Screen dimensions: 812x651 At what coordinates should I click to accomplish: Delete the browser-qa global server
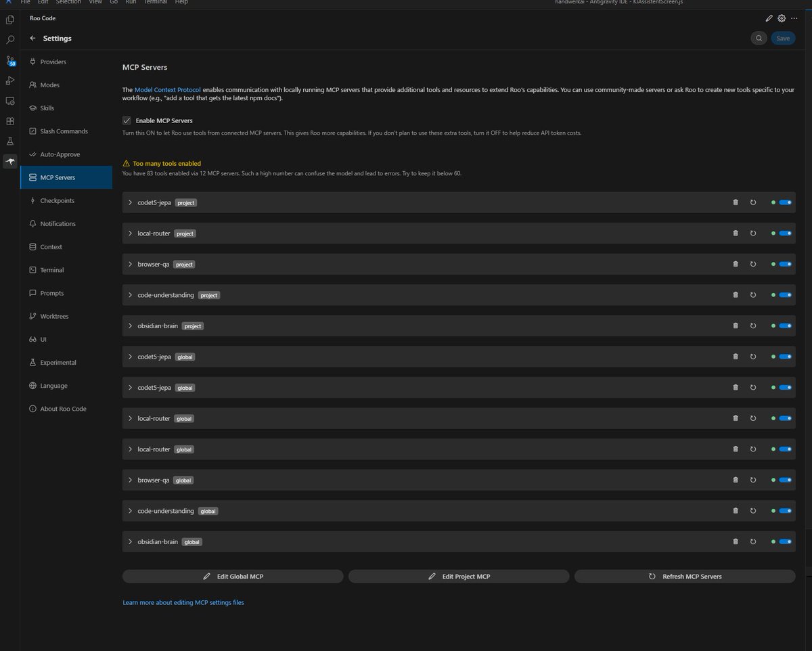point(736,480)
